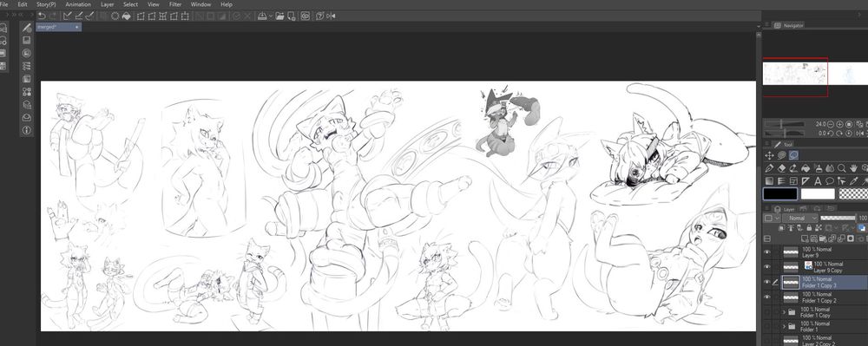Hide Folder 1 Copy 2 layer's eye
868x346 pixels.
click(x=767, y=297)
